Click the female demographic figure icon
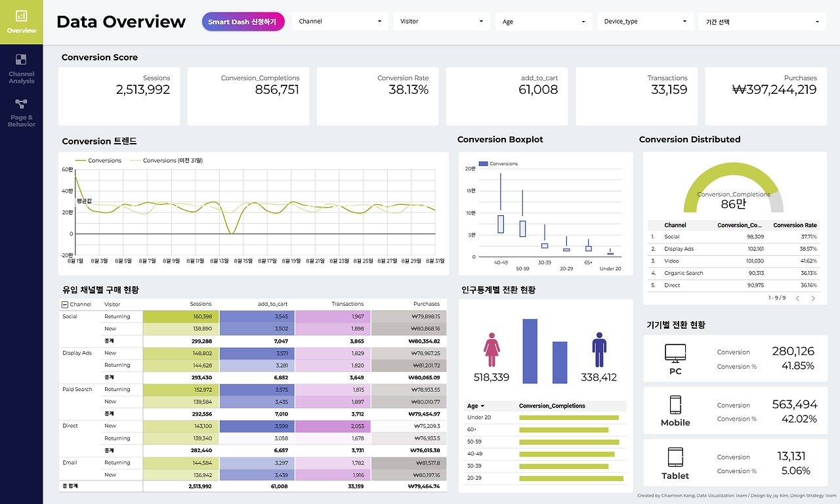The width and height of the screenshot is (840, 504). coord(492,350)
